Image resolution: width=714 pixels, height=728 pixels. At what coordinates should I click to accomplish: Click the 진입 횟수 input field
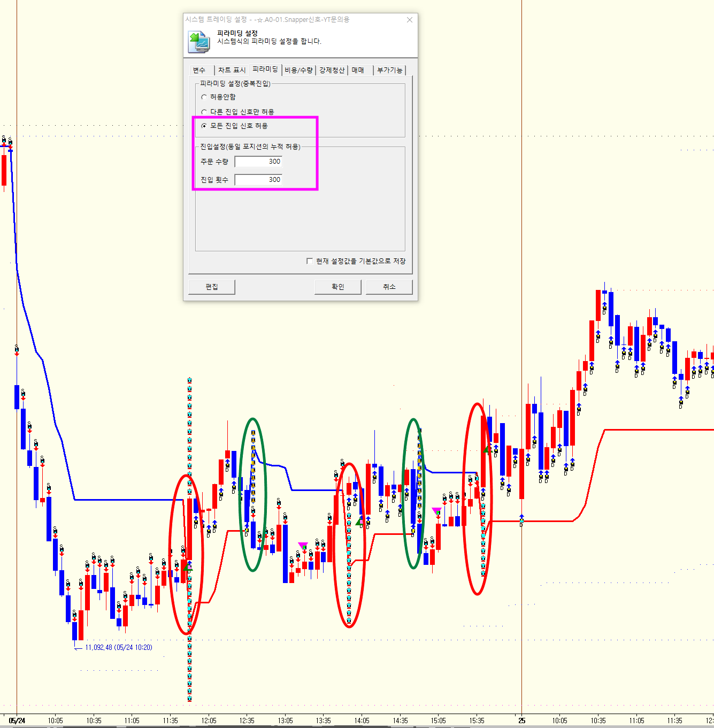coord(258,180)
